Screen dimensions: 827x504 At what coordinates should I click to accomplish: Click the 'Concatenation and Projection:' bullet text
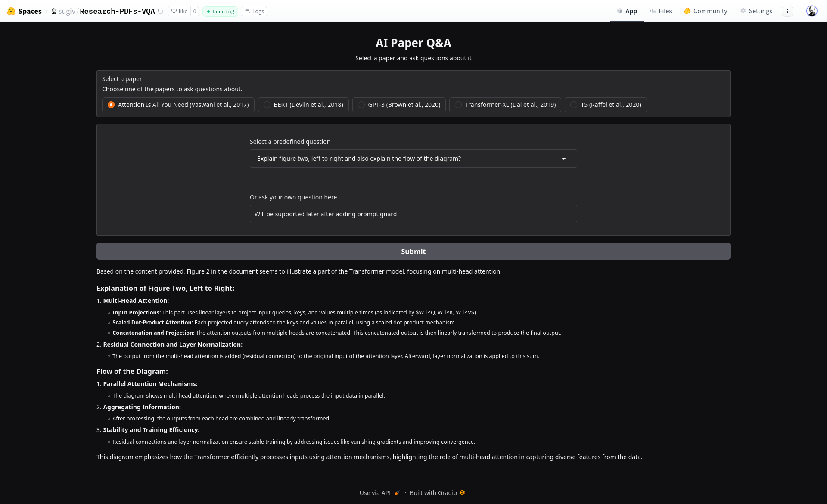(x=153, y=333)
